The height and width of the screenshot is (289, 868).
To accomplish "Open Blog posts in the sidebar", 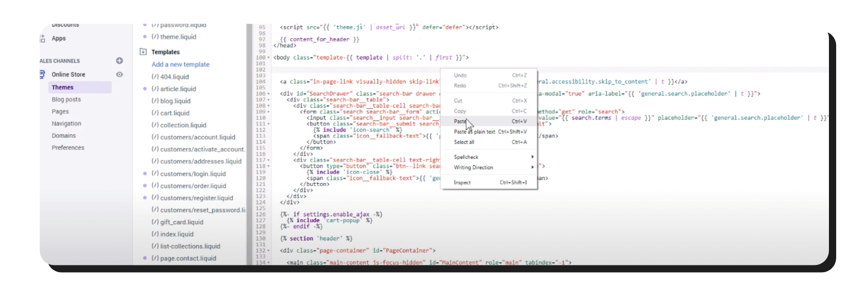I will point(66,99).
